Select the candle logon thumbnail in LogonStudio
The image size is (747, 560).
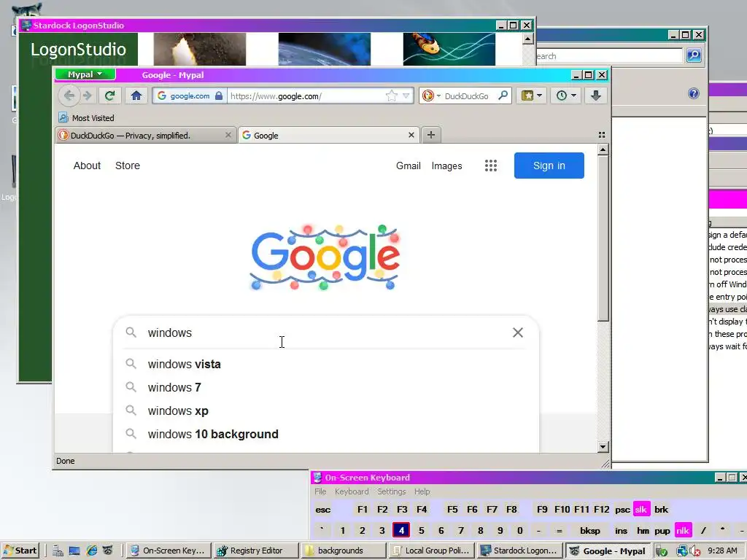200,49
